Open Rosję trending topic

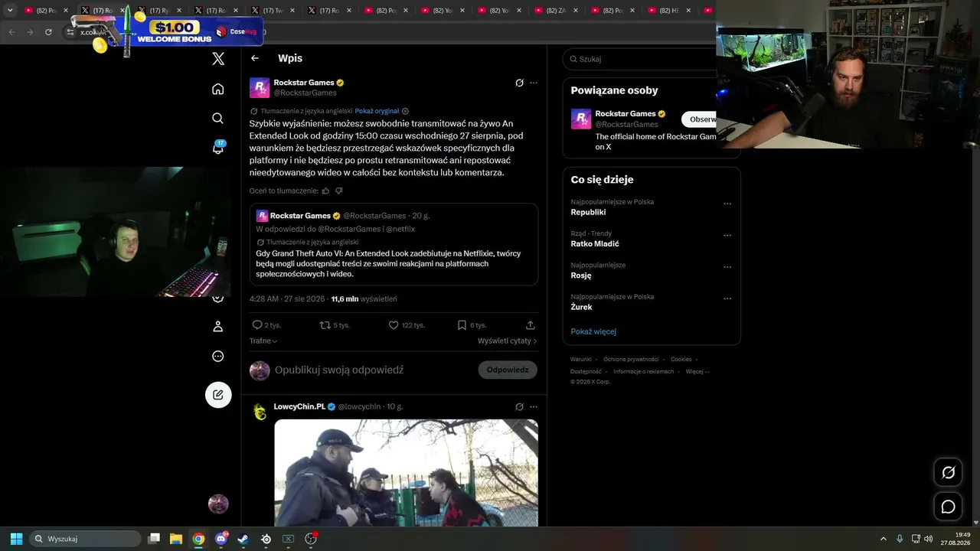(581, 275)
